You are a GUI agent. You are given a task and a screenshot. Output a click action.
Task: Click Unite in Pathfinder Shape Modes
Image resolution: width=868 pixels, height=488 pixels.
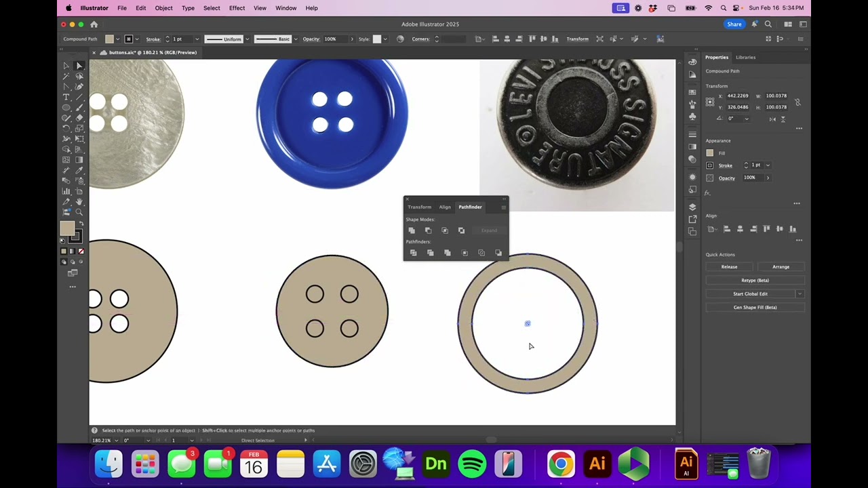[412, 230]
